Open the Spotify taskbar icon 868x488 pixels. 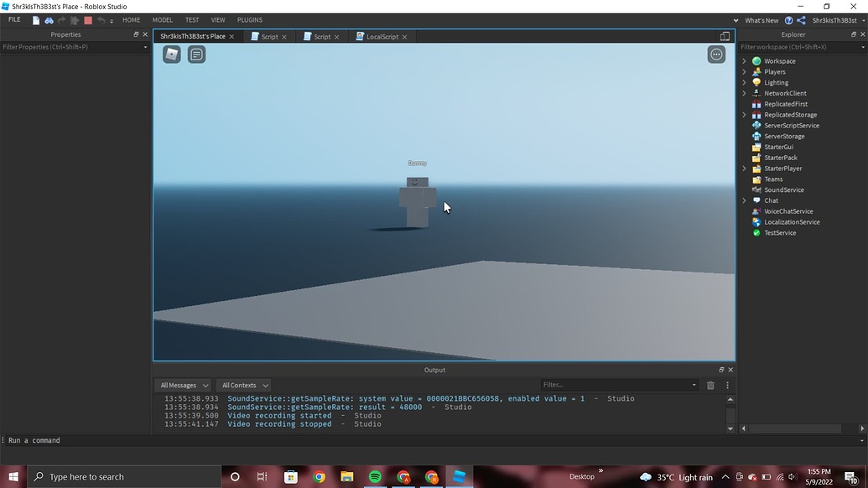[375, 476]
